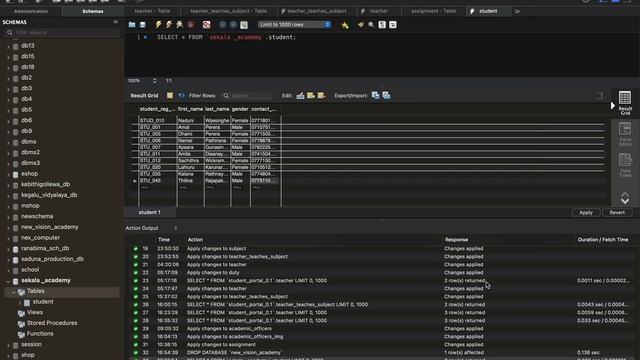640x360 pixels.
Task: Save query to favorites star icon
Action: coord(345,25)
